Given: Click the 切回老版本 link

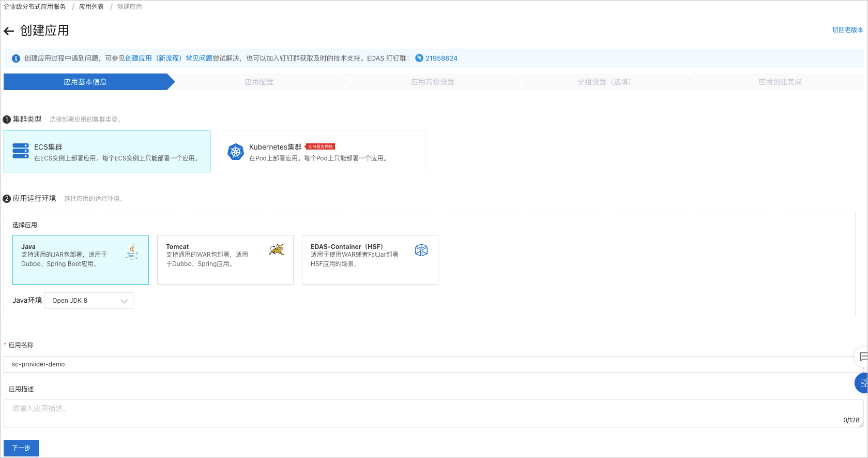Looking at the screenshot, I should 848,30.
